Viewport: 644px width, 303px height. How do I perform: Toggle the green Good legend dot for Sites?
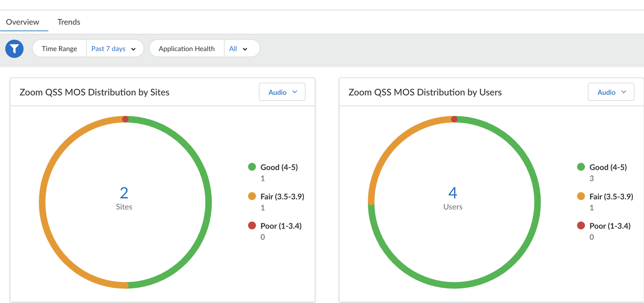point(252,167)
